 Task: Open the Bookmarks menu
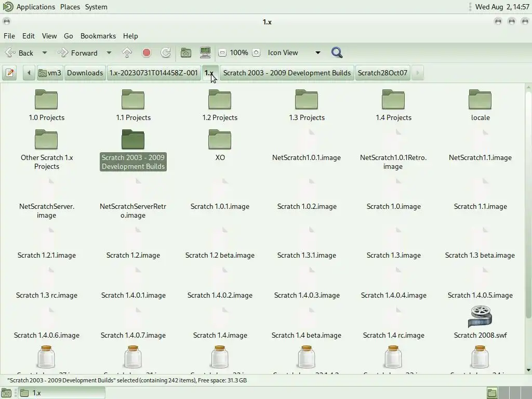[98, 36]
